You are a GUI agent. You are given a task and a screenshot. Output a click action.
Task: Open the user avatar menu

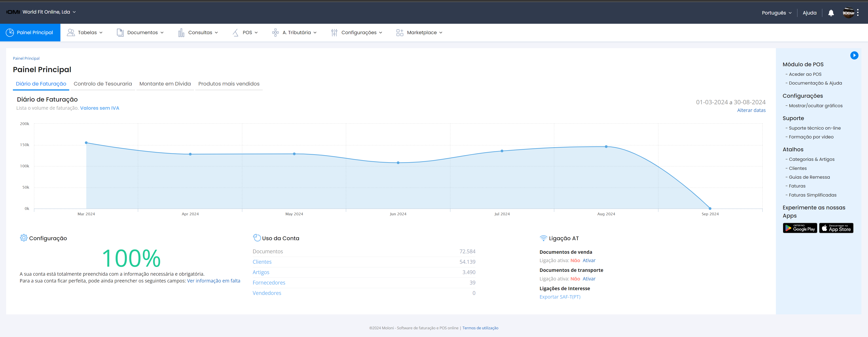(848, 13)
